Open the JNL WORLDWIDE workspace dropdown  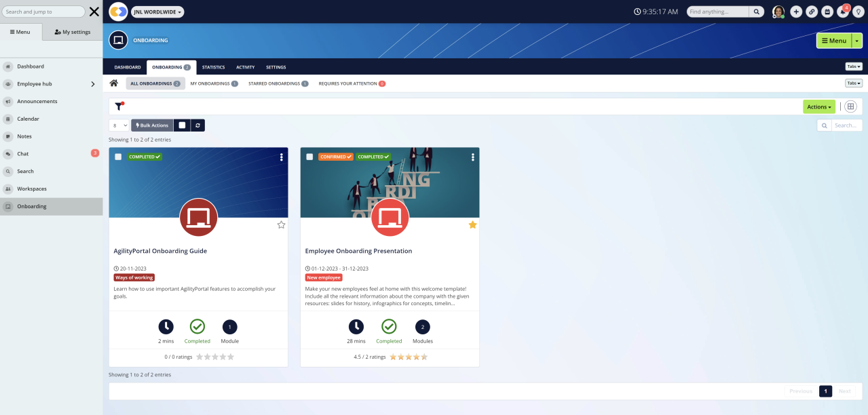(x=157, y=12)
